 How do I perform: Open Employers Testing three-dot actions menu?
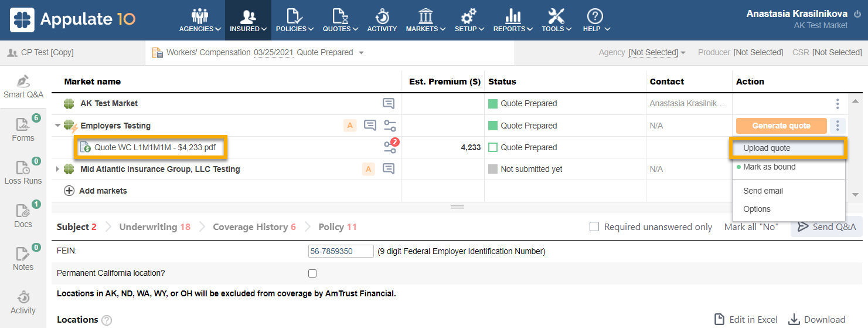pos(838,126)
